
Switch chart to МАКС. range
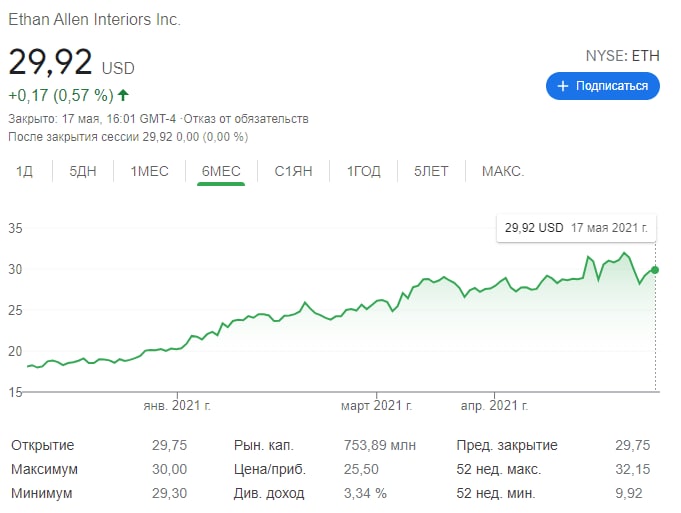coord(503,171)
